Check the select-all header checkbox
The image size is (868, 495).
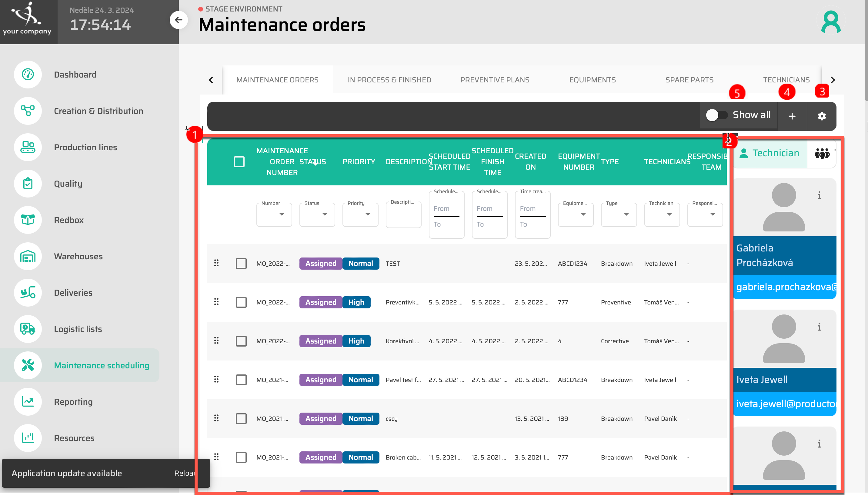pyautogui.click(x=239, y=162)
